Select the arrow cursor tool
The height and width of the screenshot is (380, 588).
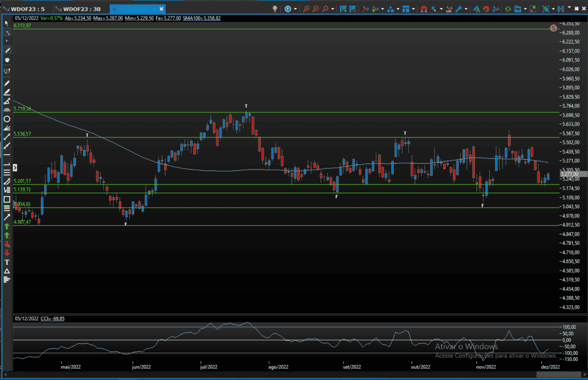tap(7, 23)
